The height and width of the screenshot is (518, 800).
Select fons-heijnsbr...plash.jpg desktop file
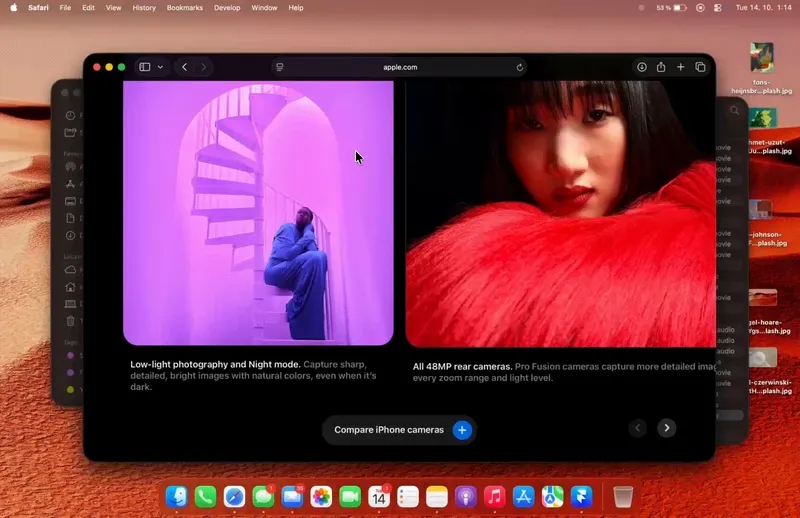(762, 68)
